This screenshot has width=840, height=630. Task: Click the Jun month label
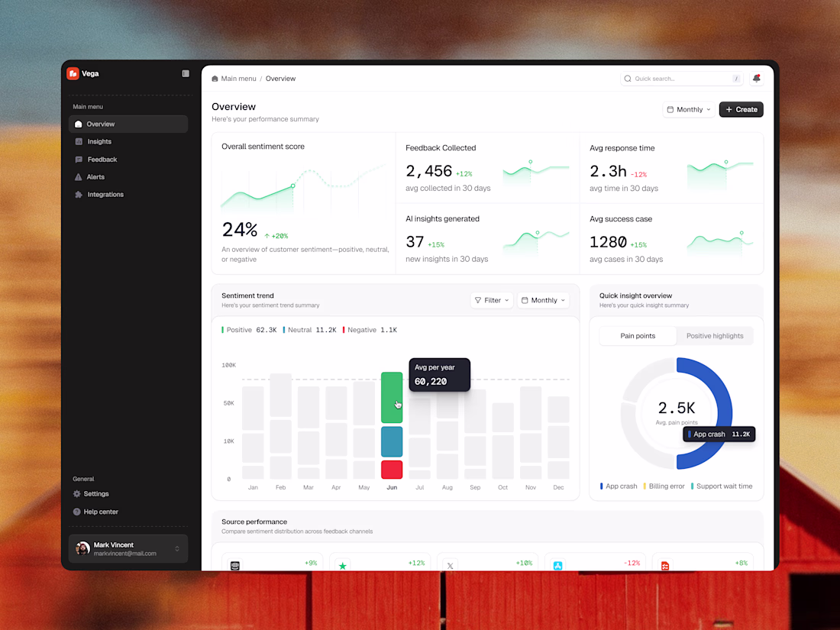point(392,487)
